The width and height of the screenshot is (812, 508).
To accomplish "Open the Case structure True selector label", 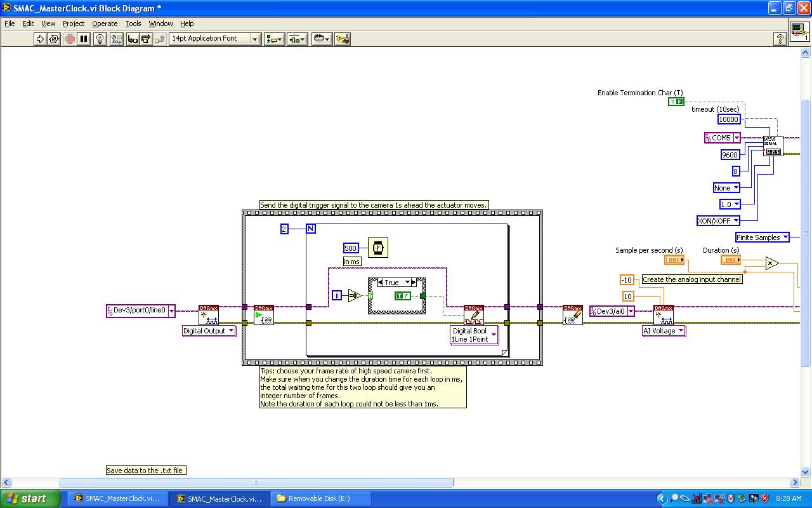I will pyautogui.click(x=396, y=283).
